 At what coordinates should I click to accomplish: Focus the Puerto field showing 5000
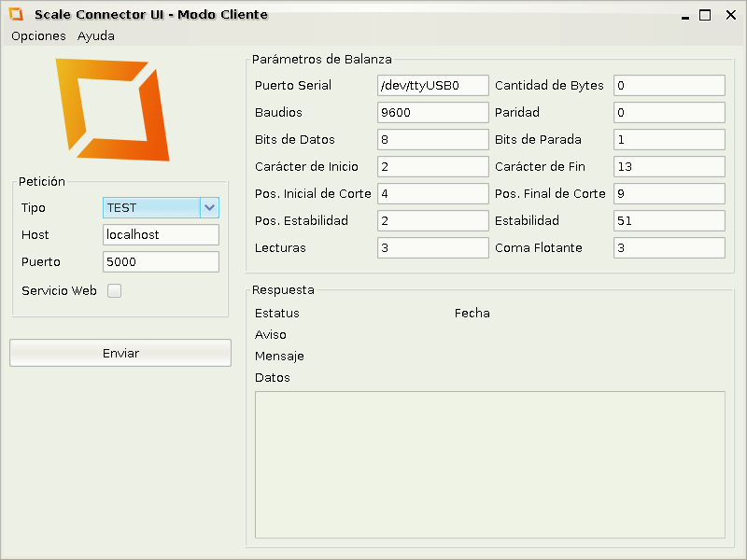coord(161,261)
